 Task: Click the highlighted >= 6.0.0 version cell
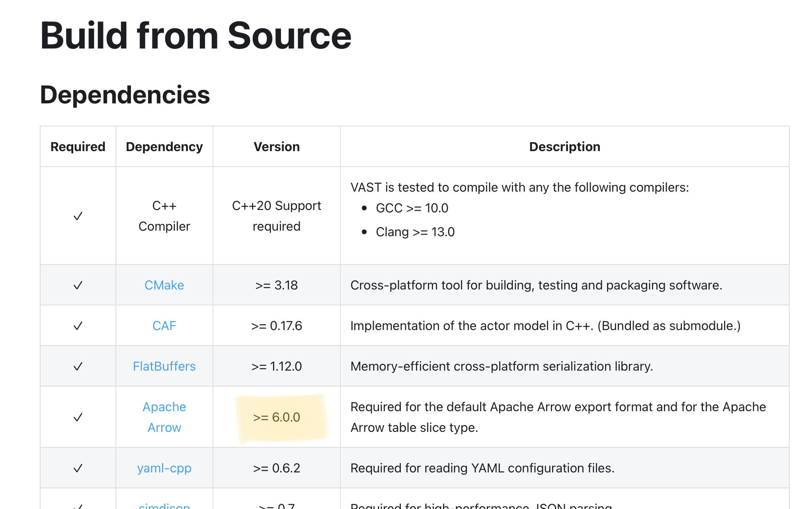tap(277, 417)
